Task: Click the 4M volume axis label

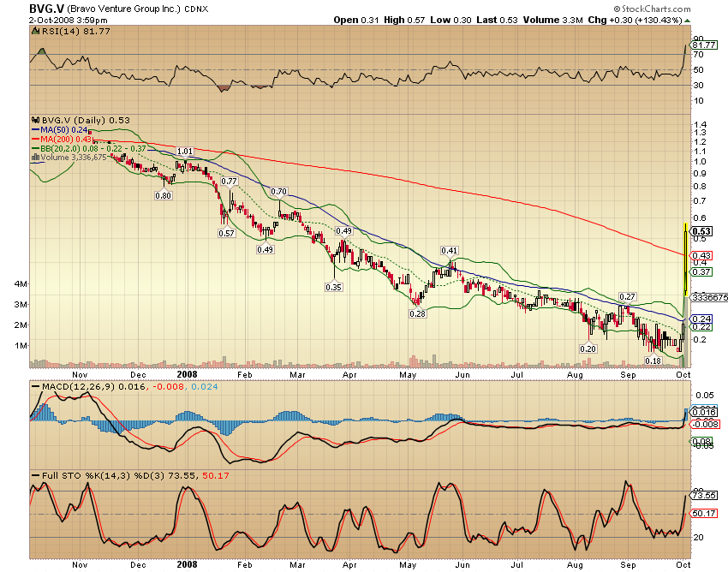Action: point(21,283)
